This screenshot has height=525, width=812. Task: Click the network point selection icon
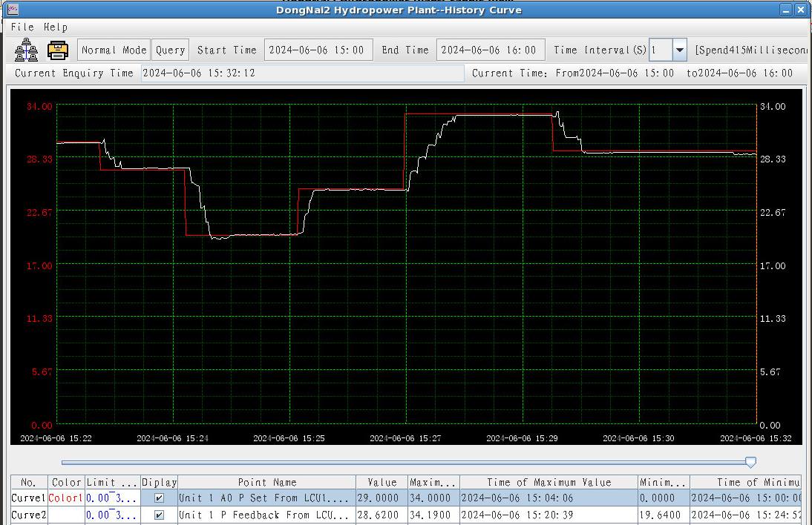pyautogui.click(x=26, y=50)
